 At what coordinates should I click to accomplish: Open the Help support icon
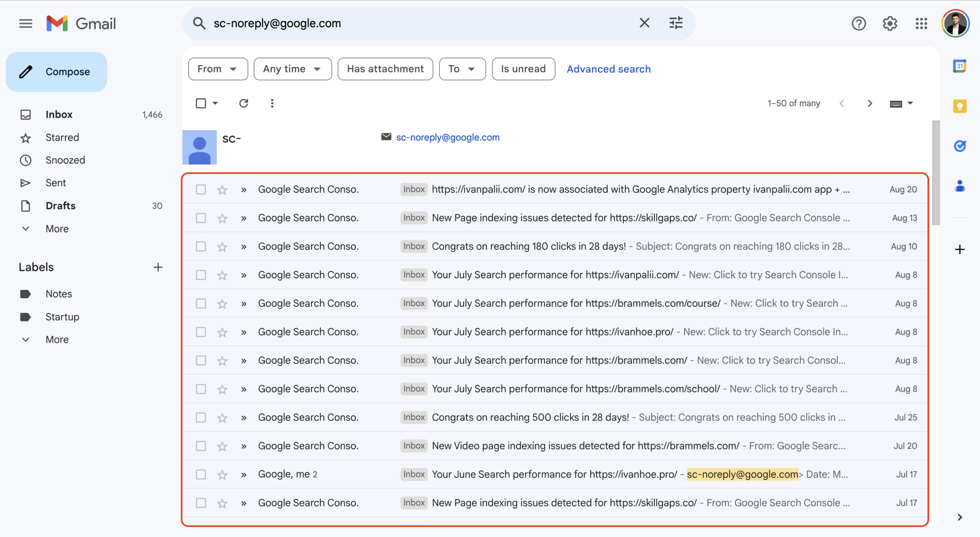click(858, 24)
